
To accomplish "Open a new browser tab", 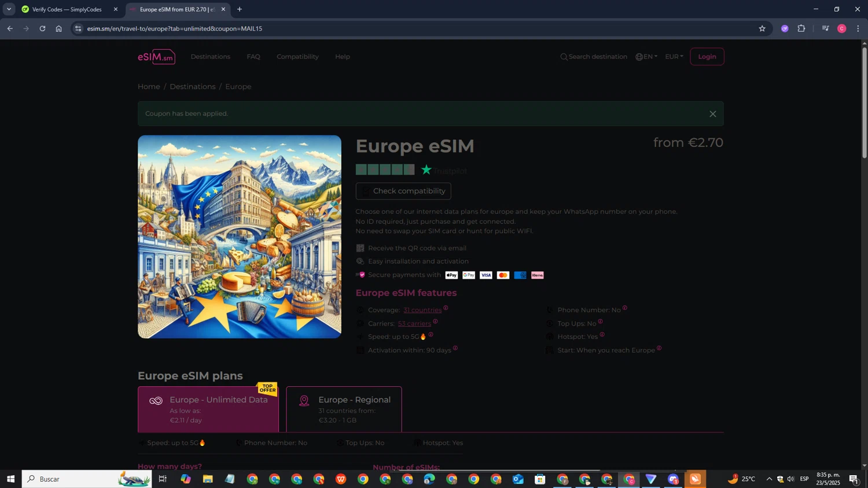I will 240,9.
